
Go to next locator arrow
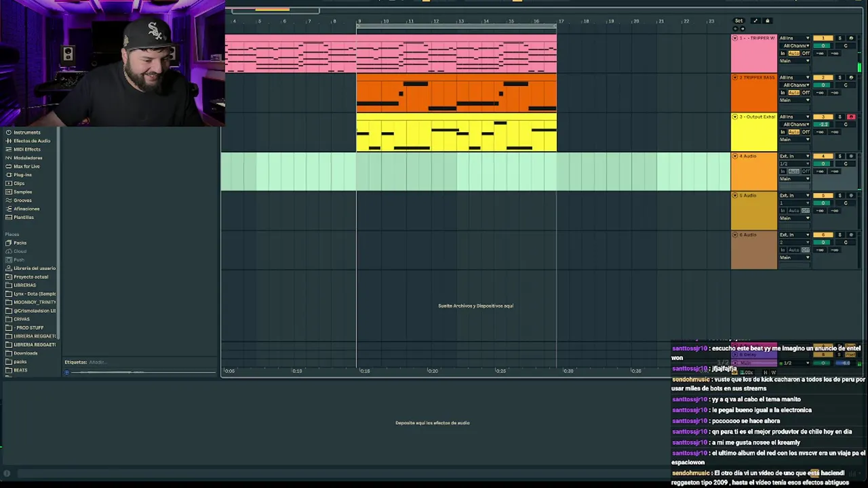coord(743,28)
